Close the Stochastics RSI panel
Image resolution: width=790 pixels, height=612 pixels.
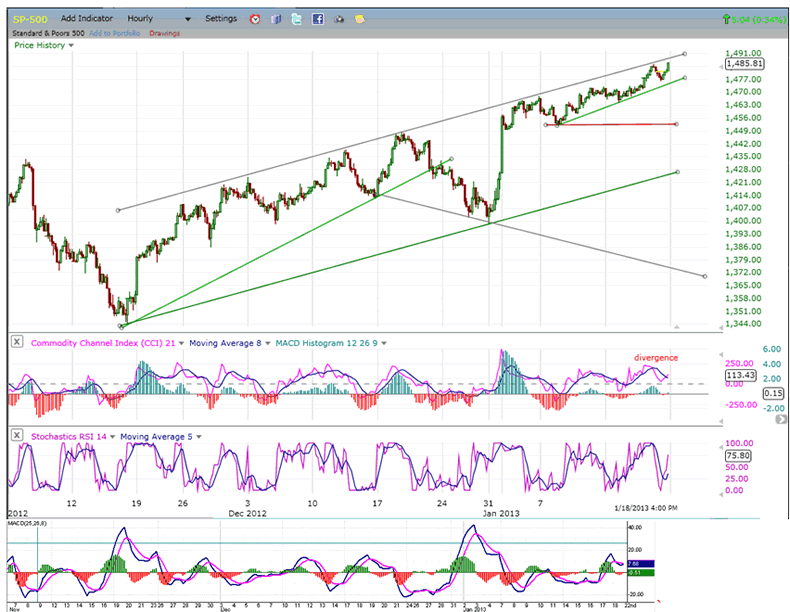17,435
